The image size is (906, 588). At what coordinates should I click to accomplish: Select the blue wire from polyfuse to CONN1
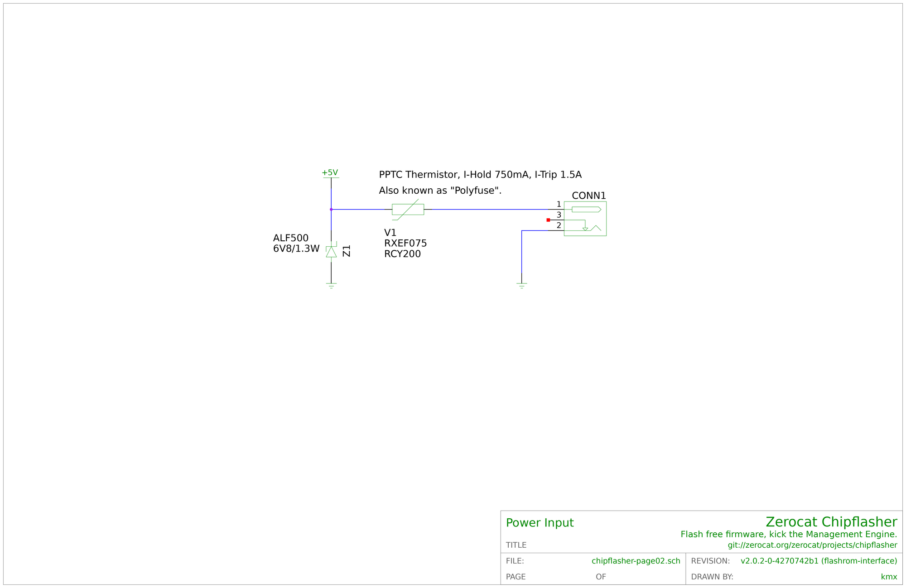[490, 210]
